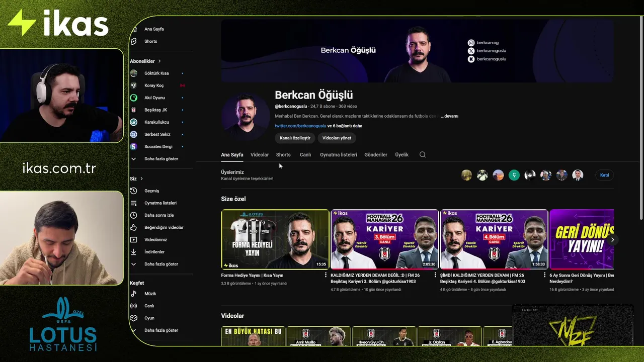This screenshot has height=362, width=644.
Task: Expand the Siz section chevron
Action: click(141, 178)
